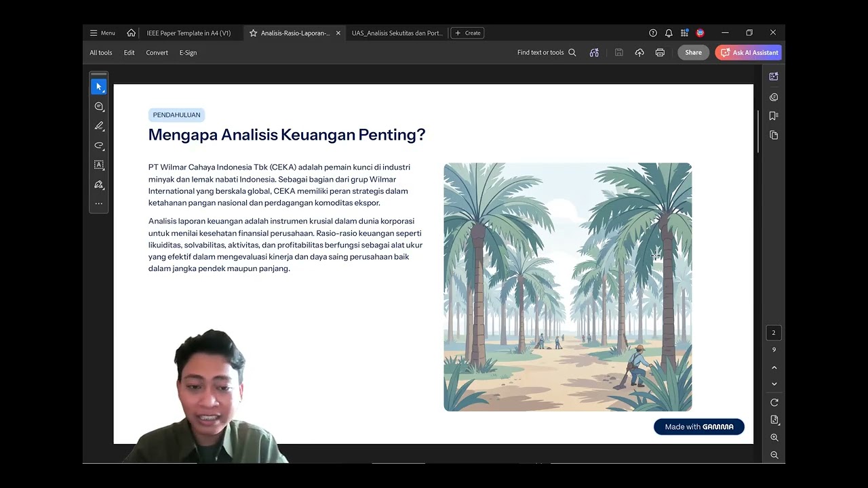The width and height of the screenshot is (868, 488).
Task: Open the Adobe apps grid icon
Action: click(685, 33)
